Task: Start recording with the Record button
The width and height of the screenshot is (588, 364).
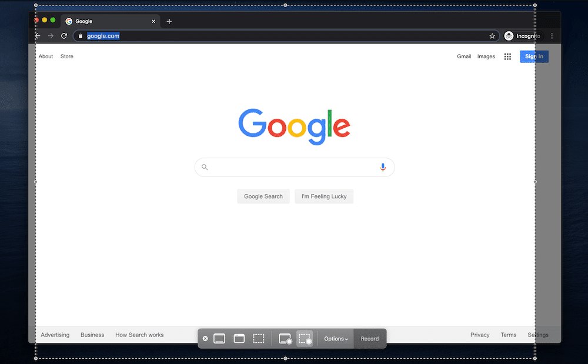Action: [x=370, y=339]
